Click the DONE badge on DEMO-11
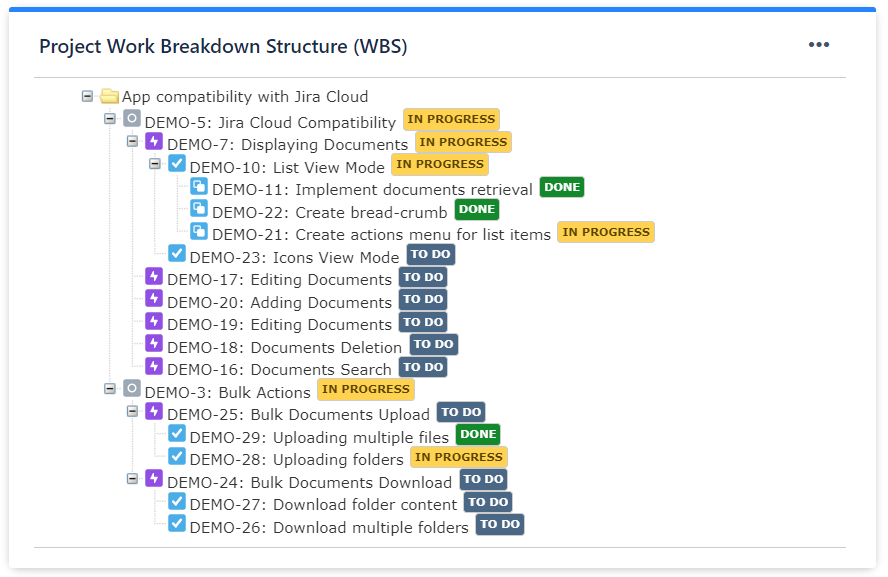The image size is (888, 577). [x=562, y=187]
